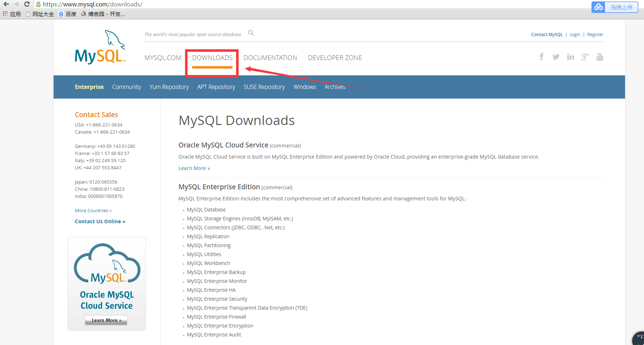Click MySQL Workbench list item
This screenshot has width=644, height=345.
point(209,263)
